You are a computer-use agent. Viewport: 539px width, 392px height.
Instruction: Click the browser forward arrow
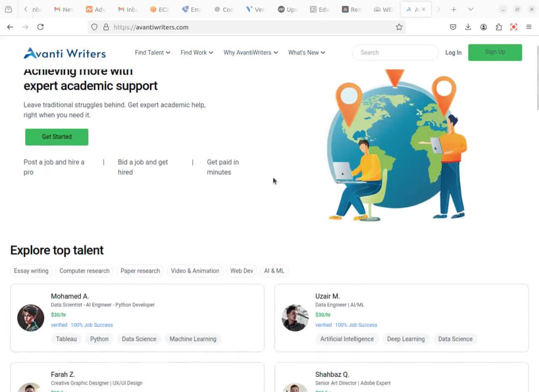tap(25, 27)
